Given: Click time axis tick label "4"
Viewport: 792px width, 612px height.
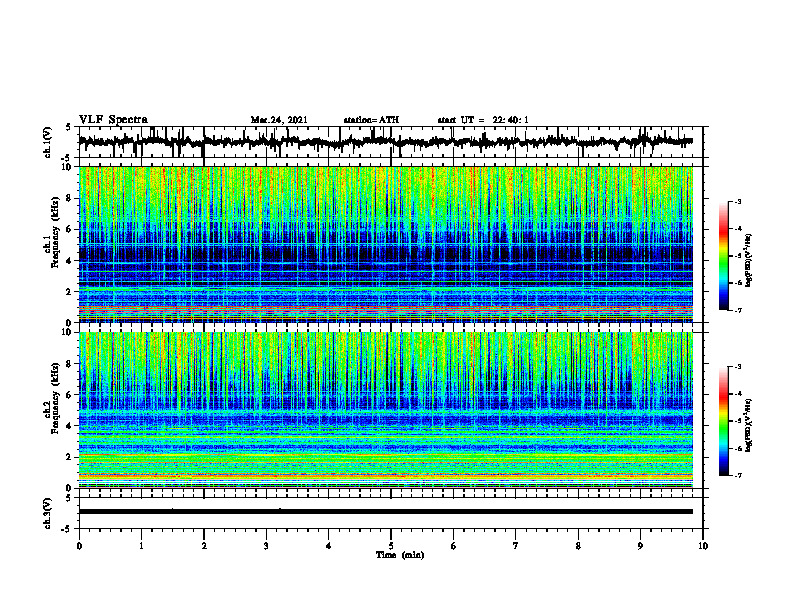Looking at the screenshot, I should [328, 546].
